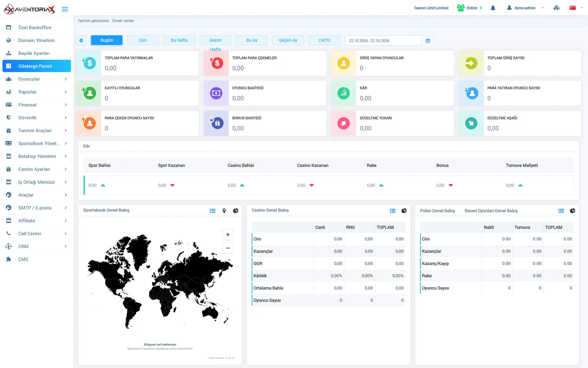588x368 pixels.
Task: Show Sportsbook overview pie chart
Action: coord(236,211)
